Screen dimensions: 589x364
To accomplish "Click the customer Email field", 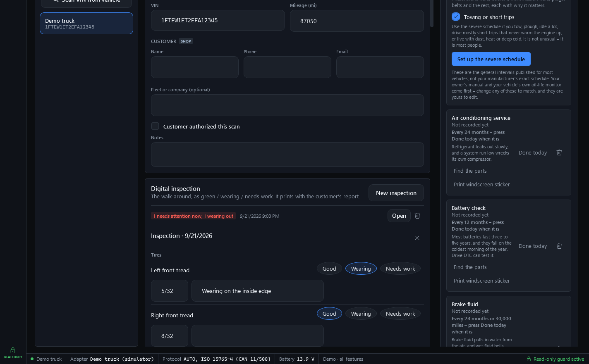I will tap(380, 67).
